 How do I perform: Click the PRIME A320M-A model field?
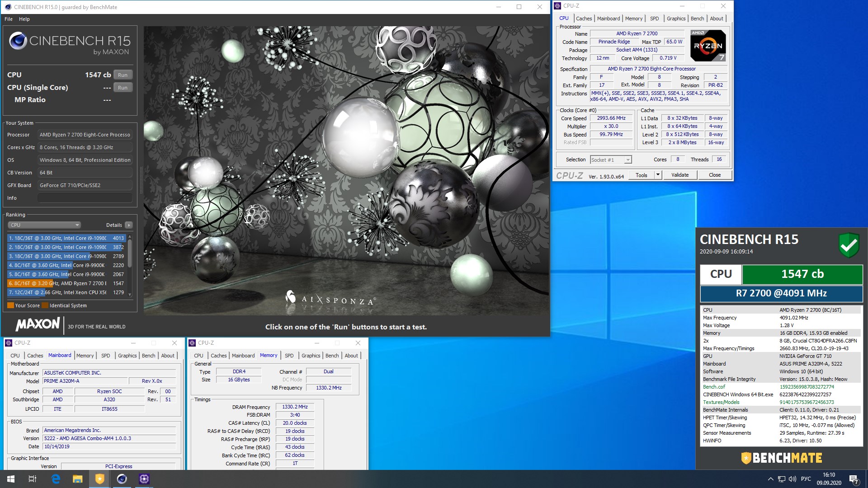(x=85, y=381)
